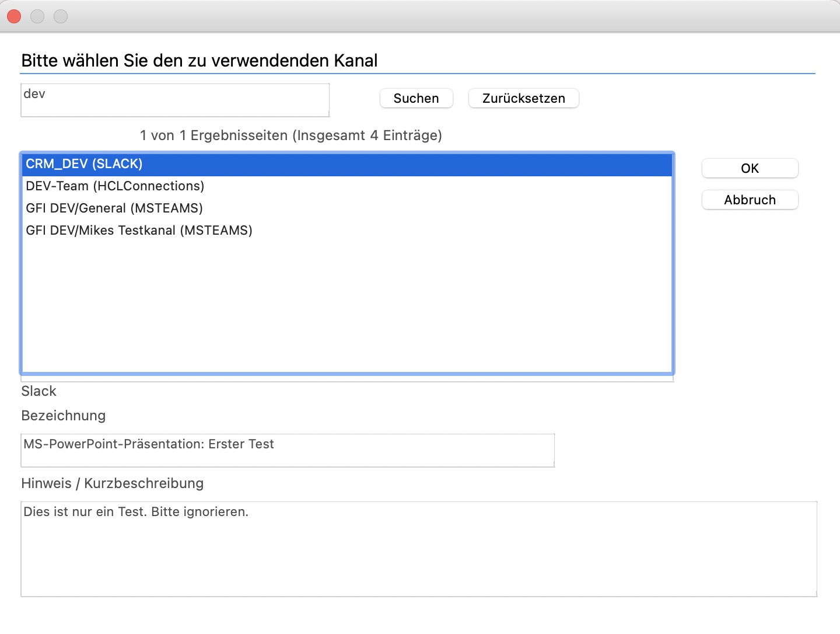Focus the search field containing 'dev'
Viewport: 840px width, 634px height.
[x=175, y=100]
